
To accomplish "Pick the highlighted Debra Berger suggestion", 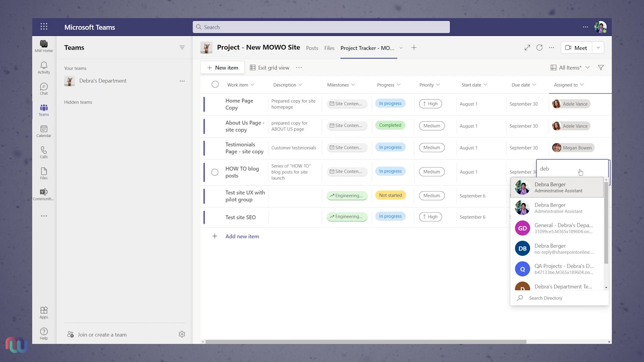I will click(557, 187).
